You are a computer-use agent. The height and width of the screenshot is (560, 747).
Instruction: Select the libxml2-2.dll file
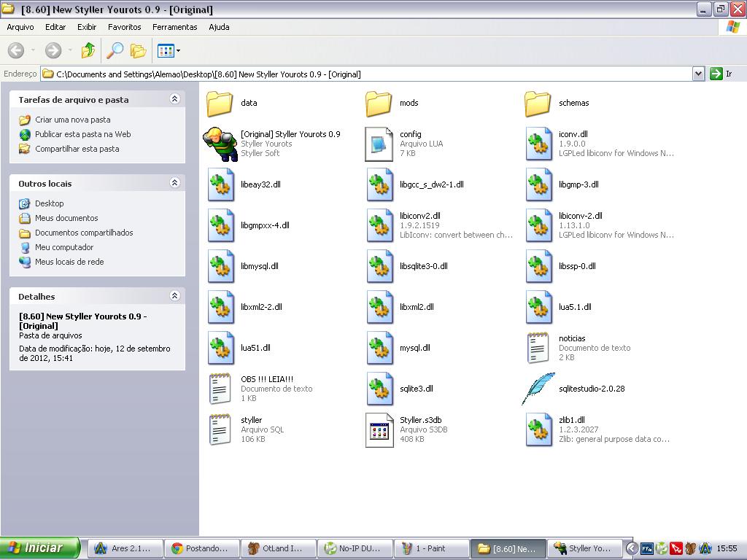tap(245, 308)
